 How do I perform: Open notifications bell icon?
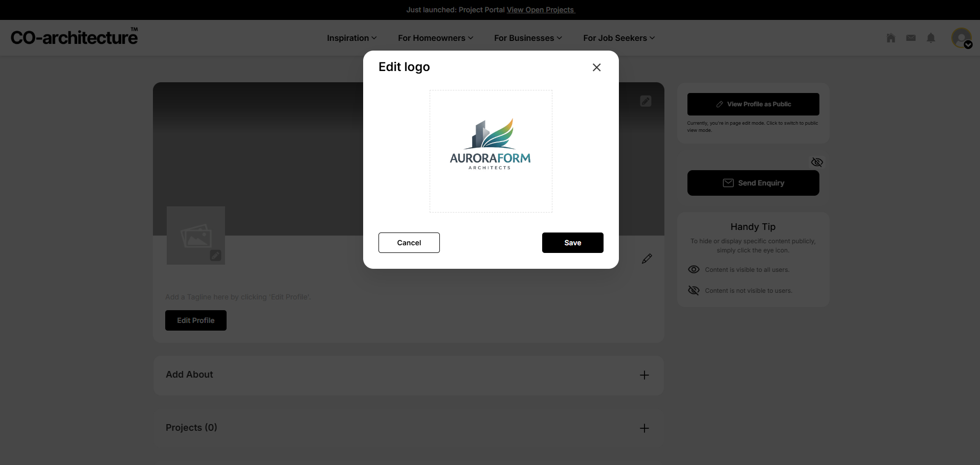point(931,38)
